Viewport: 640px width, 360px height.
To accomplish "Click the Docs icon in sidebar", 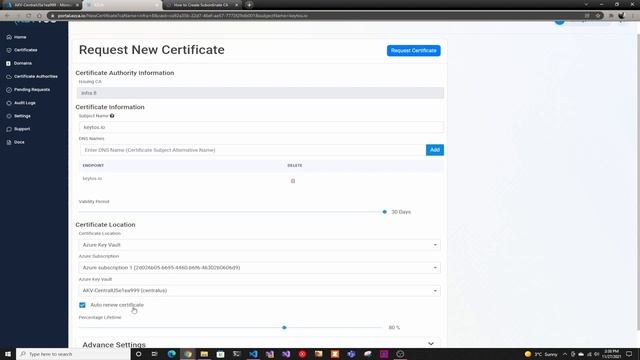I will pos(9,142).
